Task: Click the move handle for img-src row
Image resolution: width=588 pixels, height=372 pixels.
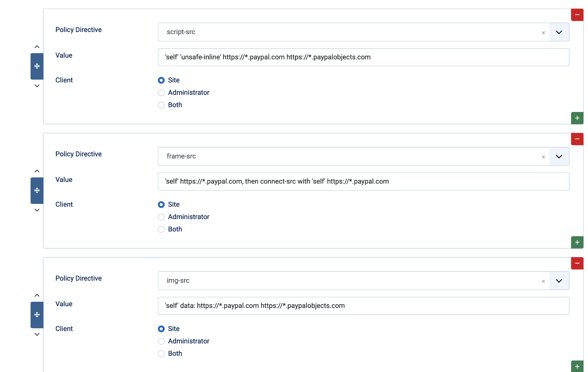Action: click(x=37, y=315)
